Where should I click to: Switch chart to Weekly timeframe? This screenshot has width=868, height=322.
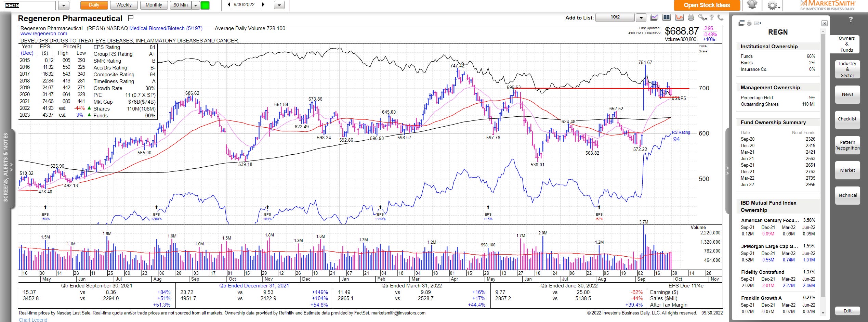[x=124, y=5]
